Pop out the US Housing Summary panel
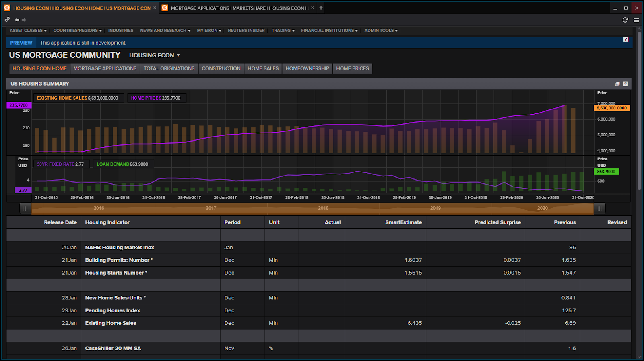The height and width of the screenshot is (361, 644). pos(617,84)
